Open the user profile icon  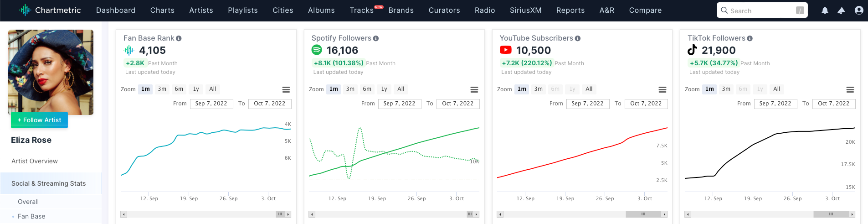pos(859,10)
